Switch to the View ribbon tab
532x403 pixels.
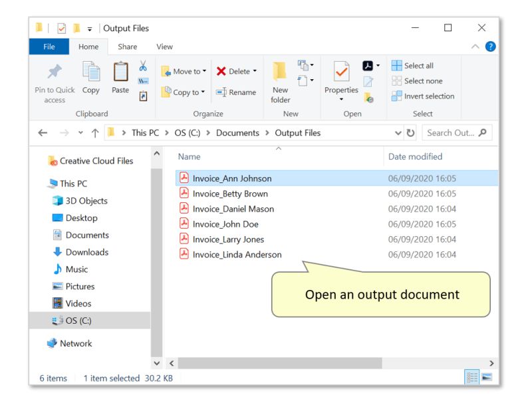tap(164, 47)
